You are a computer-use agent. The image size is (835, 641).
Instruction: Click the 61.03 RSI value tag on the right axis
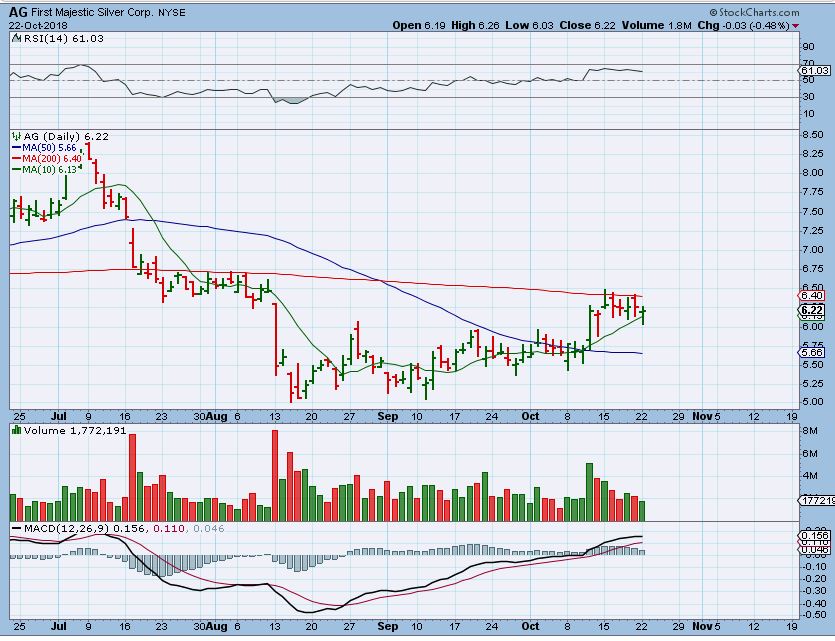coord(815,70)
